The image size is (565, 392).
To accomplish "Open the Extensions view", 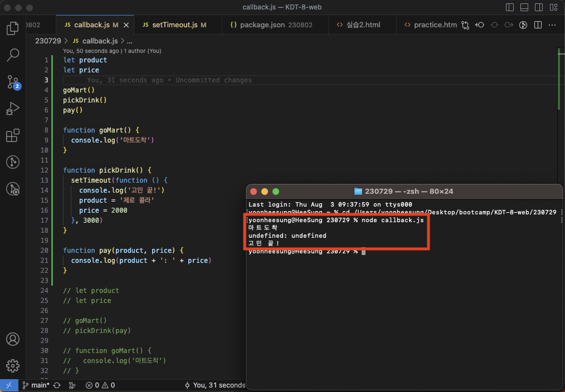I will 13,135.
